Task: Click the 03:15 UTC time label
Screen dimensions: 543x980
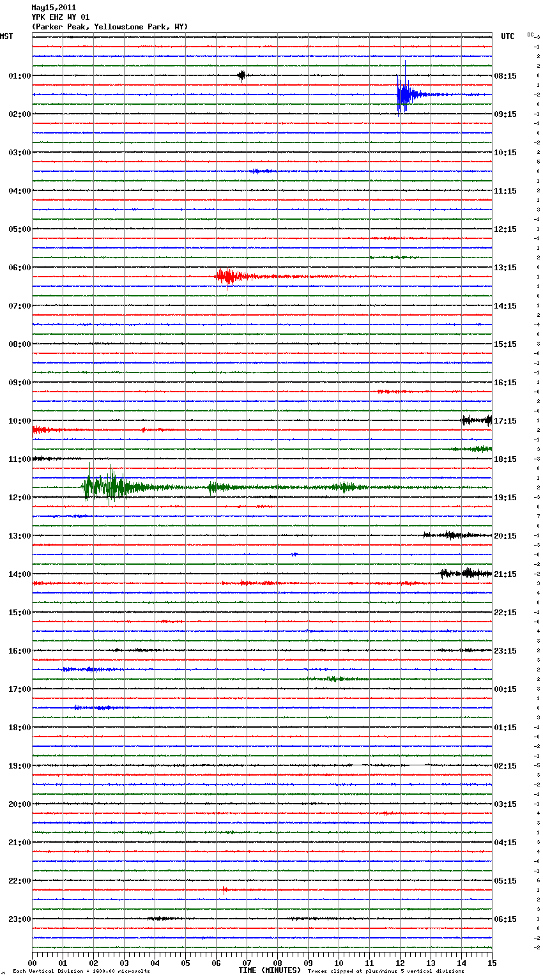Action: [505, 804]
